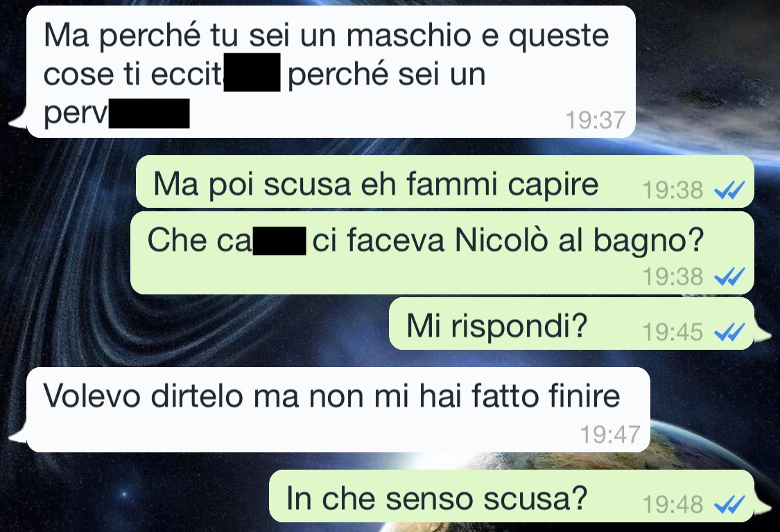Screen dimensions: 780x532
Task: Tap the 'Mi rispondi?' green bubble
Action: point(571,323)
